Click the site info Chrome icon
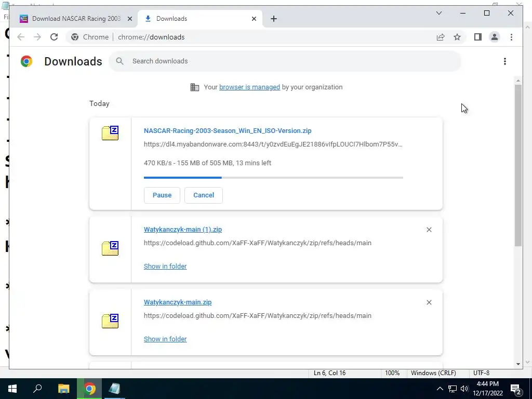This screenshot has height=399, width=532. 75,37
